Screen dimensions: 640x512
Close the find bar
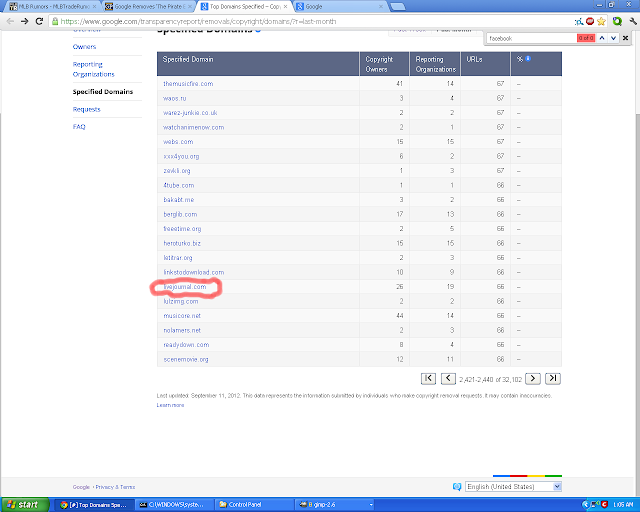[x=625, y=38]
